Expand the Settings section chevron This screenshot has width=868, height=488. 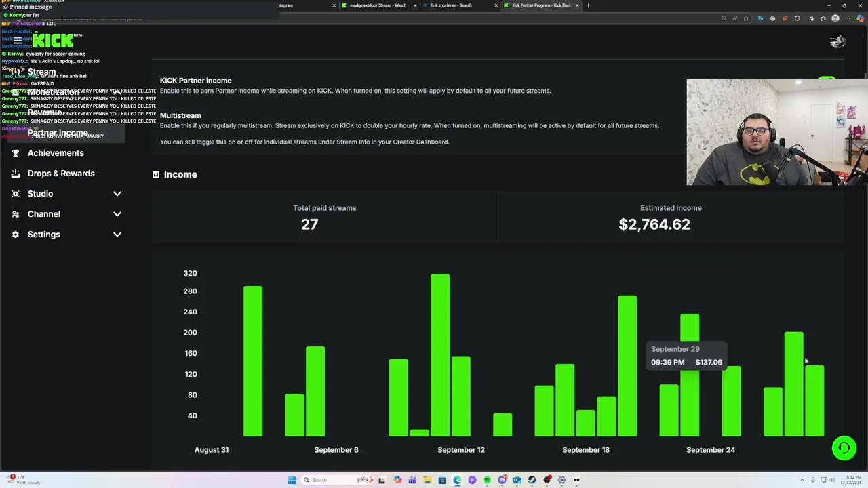pyautogui.click(x=117, y=235)
